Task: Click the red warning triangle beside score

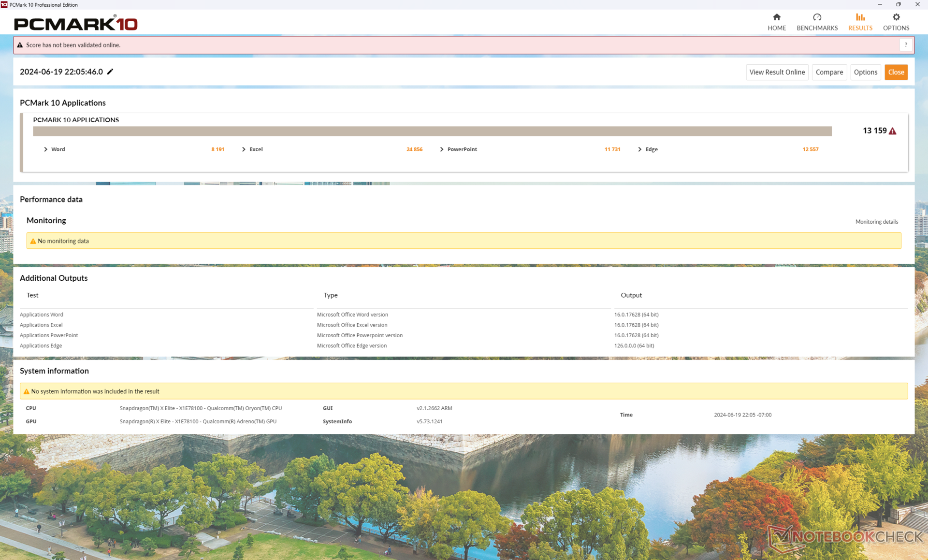Action: click(x=892, y=131)
